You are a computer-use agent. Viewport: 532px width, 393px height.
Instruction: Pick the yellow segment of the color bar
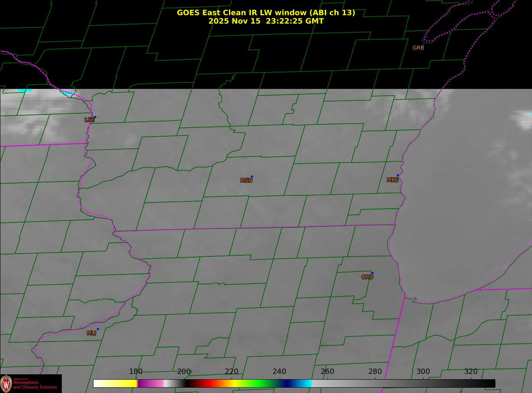(x=122, y=383)
